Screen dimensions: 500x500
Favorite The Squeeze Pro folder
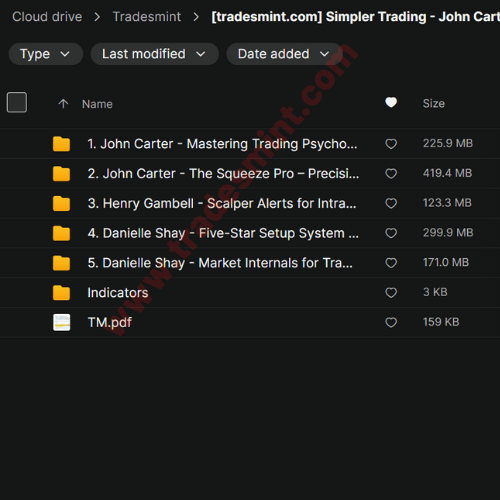[x=391, y=173]
